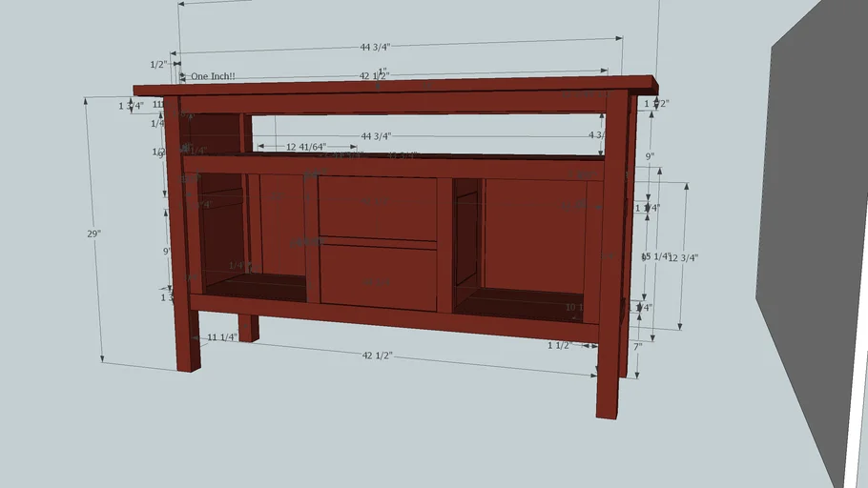Click the front right table leg
Screen dimensions: 868x488
click(610, 381)
